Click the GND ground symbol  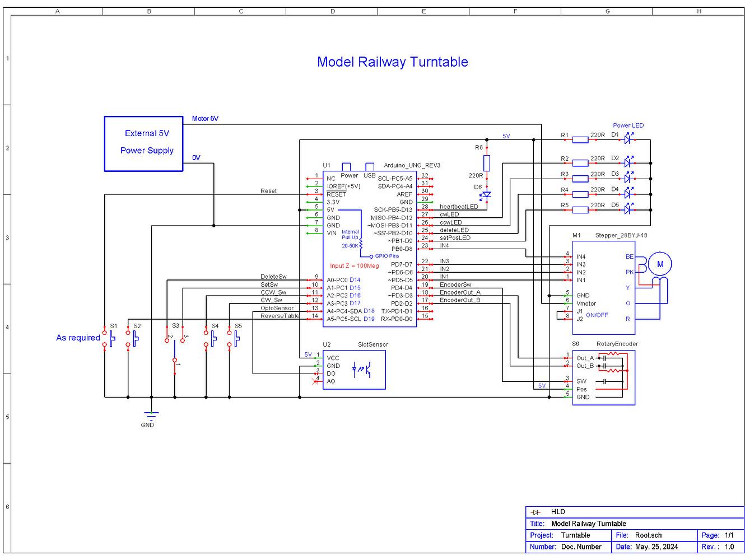pyautogui.click(x=151, y=416)
